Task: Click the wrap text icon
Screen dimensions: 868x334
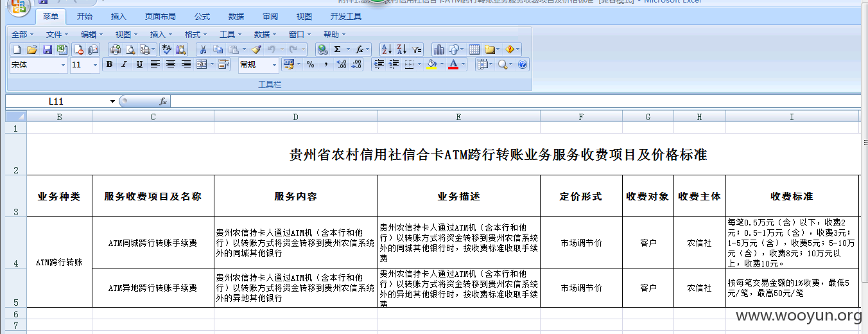Action: pyautogui.click(x=223, y=64)
